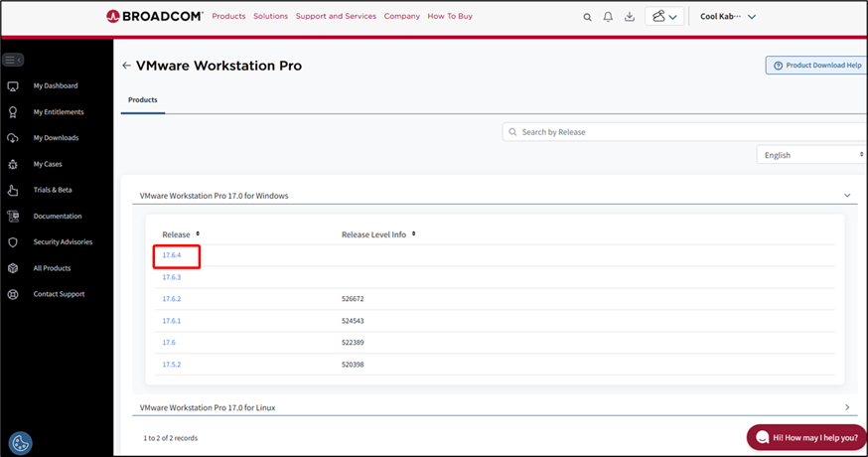The height and width of the screenshot is (457, 868).
Task: Open My Downloads in sidebar
Action: 56,138
